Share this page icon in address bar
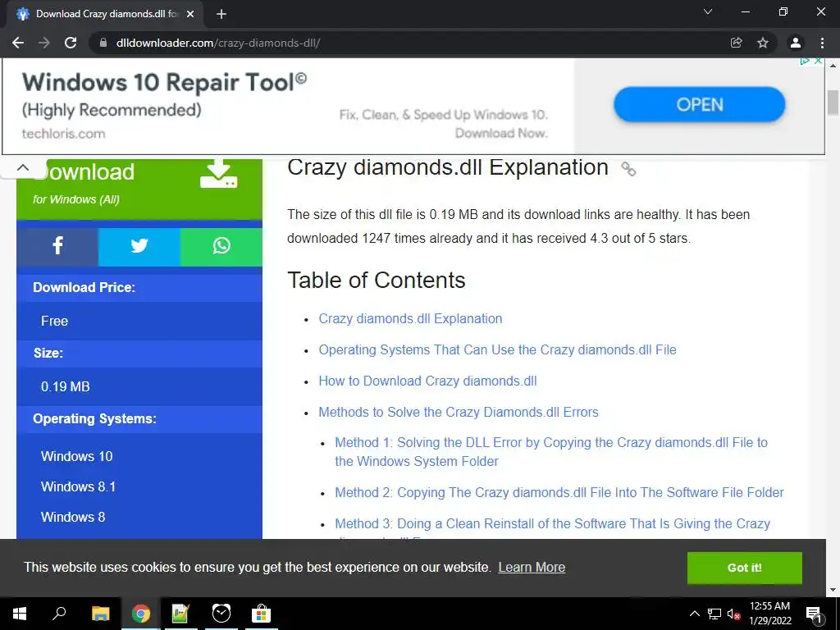 click(x=737, y=43)
